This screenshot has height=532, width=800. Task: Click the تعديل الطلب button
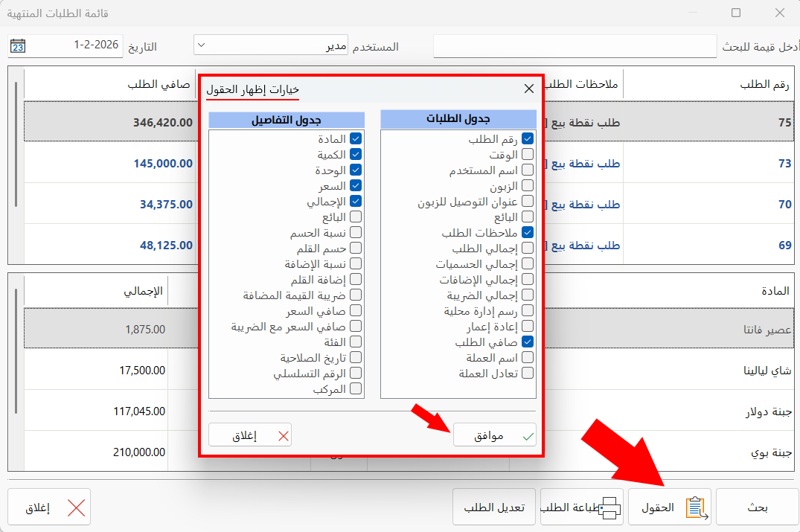[493, 506]
